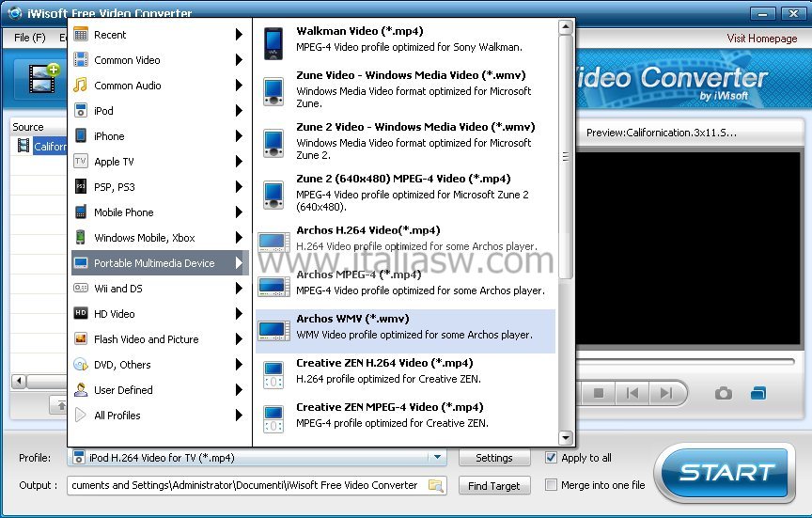Click the Apple TV category icon

coord(81,162)
